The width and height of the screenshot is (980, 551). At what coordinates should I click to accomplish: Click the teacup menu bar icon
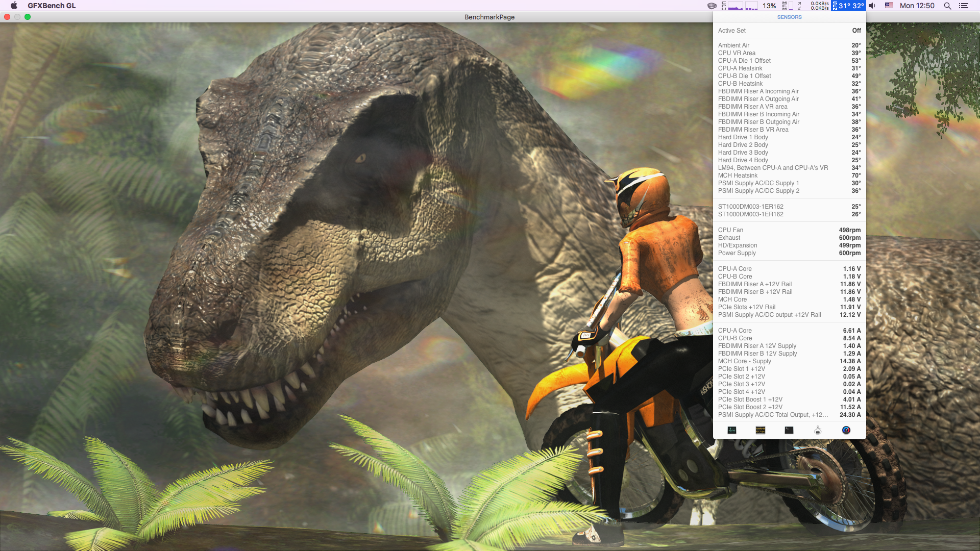coord(712,6)
